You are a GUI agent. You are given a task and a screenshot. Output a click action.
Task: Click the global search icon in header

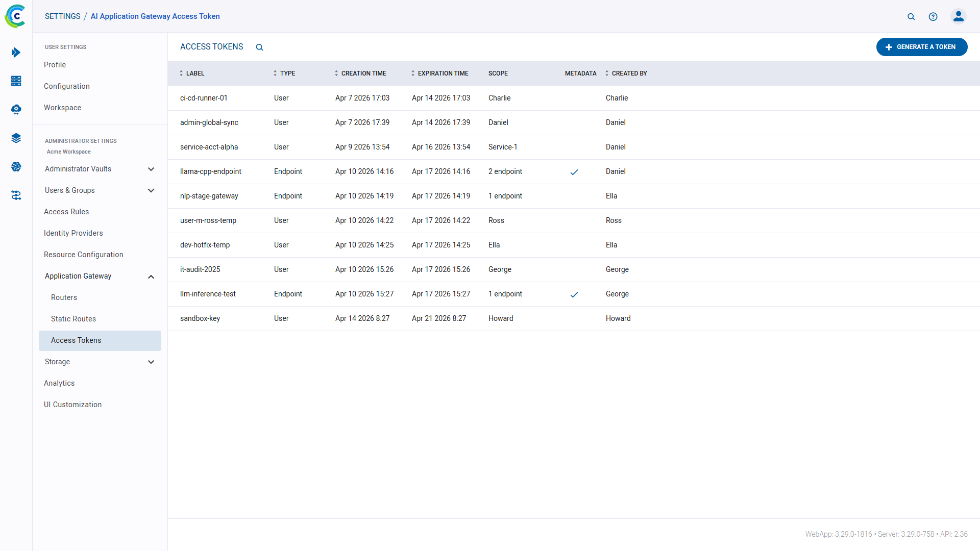pyautogui.click(x=911, y=17)
